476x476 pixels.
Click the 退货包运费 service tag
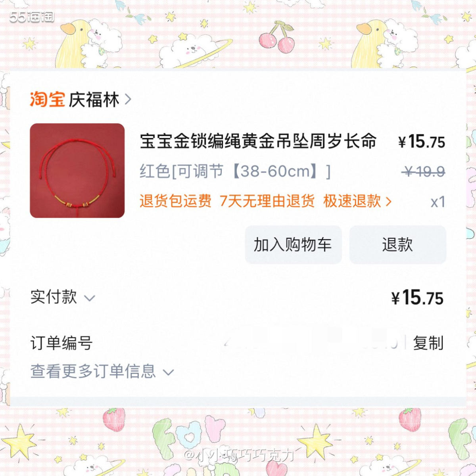tap(175, 202)
